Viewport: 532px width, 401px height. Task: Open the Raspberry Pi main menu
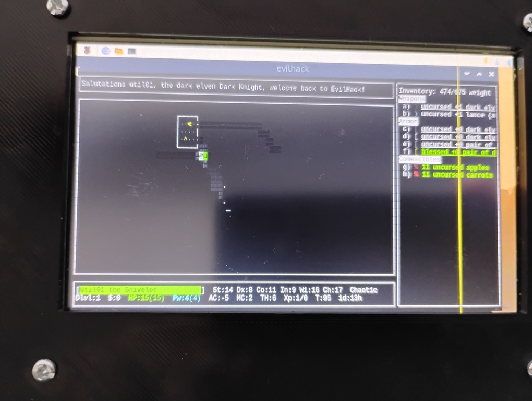tap(88, 50)
